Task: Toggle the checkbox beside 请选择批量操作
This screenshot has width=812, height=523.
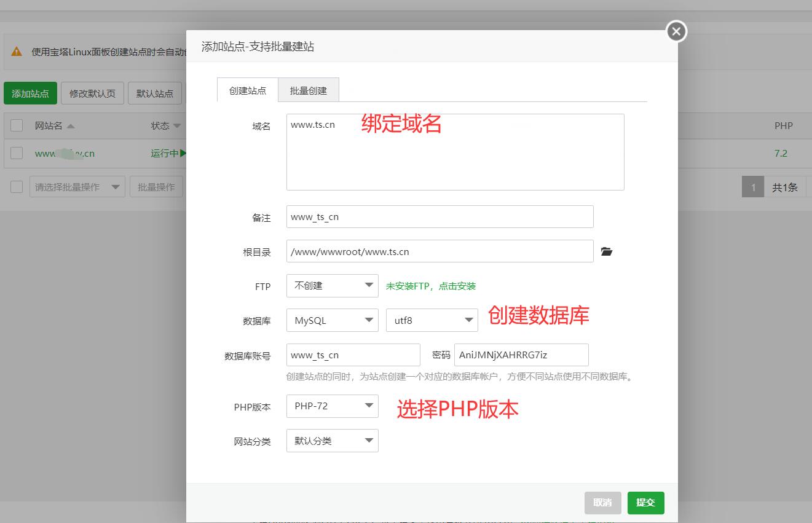Action: [x=16, y=186]
